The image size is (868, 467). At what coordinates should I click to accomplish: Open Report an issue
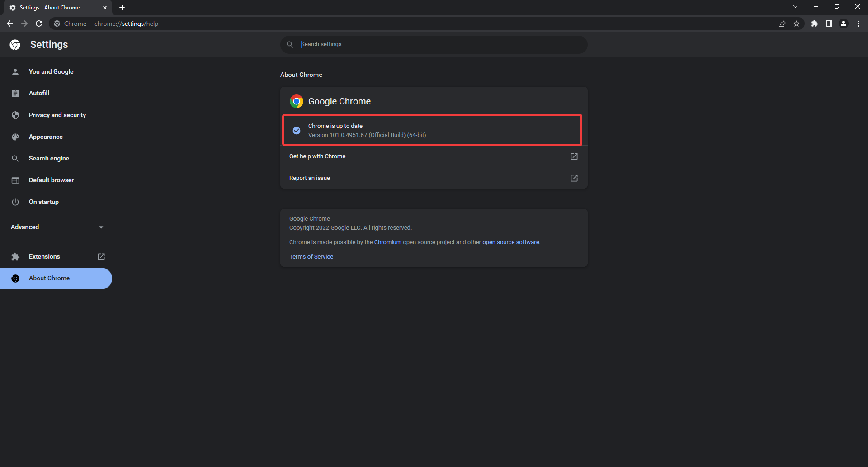[434, 178]
